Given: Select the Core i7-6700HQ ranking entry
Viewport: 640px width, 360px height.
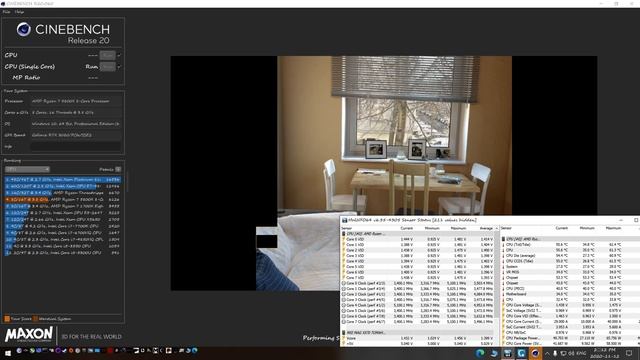Looking at the screenshot, I should pyautogui.click(x=62, y=233).
